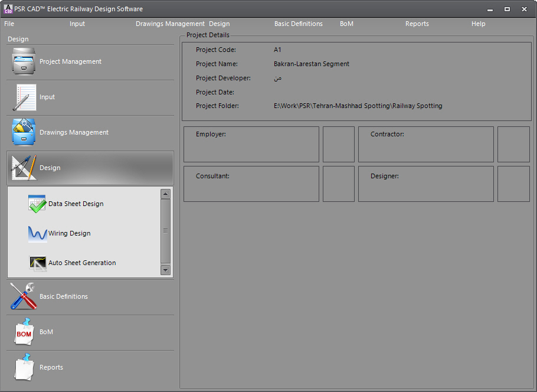Minimize the PSR CAD window
The width and height of the screenshot is (537, 392).
coord(490,9)
